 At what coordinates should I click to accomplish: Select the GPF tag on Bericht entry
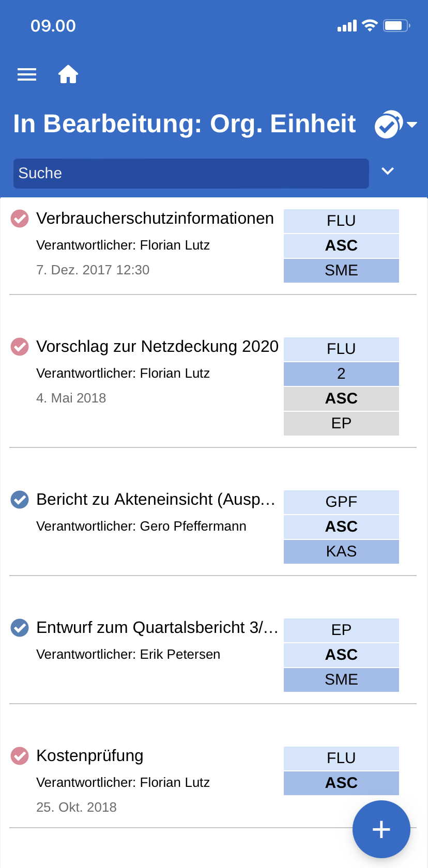[341, 502]
